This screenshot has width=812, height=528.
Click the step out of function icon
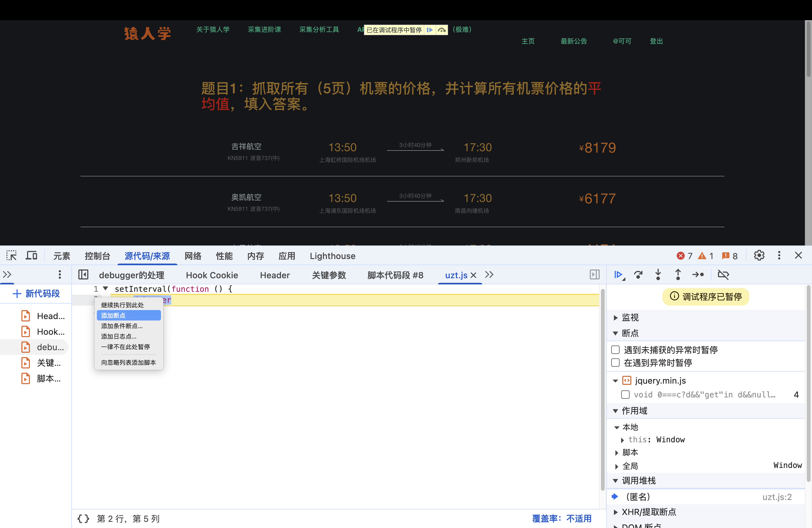[678, 275]
